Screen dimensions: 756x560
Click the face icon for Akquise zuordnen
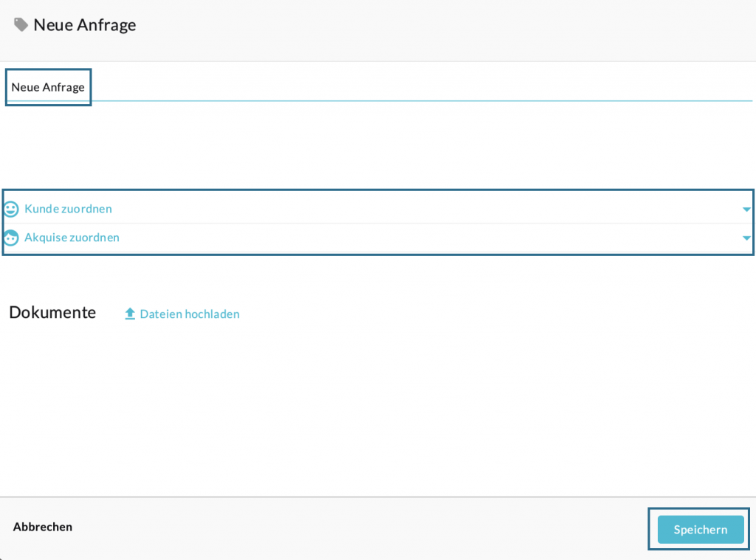[x=11, y=238]
